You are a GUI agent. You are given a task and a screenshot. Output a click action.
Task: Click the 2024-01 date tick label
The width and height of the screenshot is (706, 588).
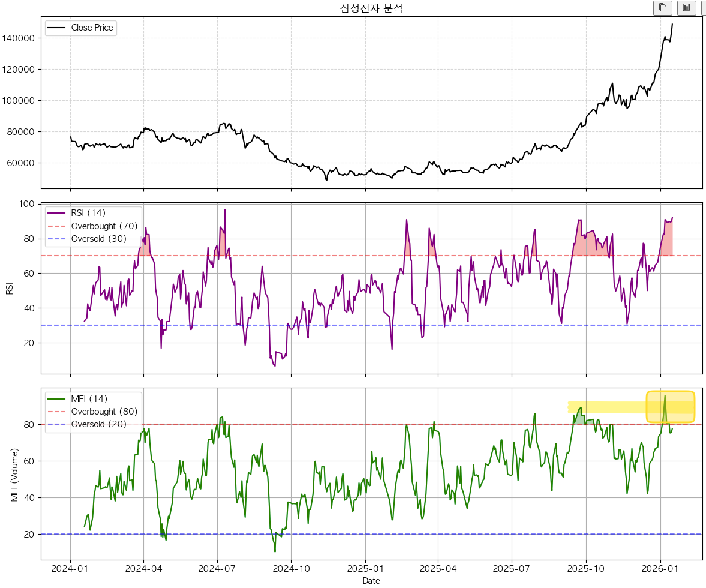point(70,569)
